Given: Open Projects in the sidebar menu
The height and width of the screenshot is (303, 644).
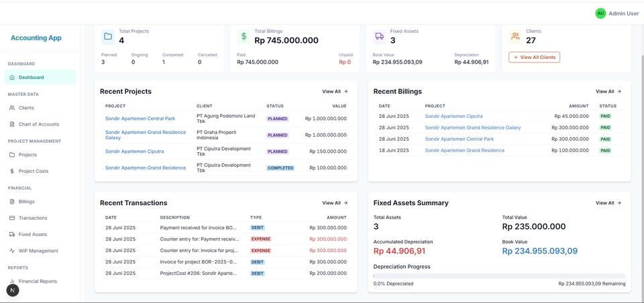Looking at the screenshot, I should 40,155.
